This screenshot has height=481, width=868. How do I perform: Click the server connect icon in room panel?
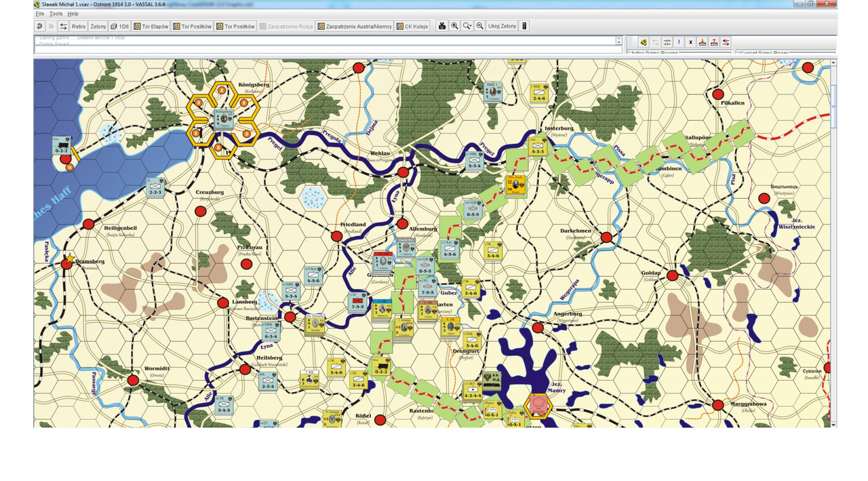click(644, 42)
